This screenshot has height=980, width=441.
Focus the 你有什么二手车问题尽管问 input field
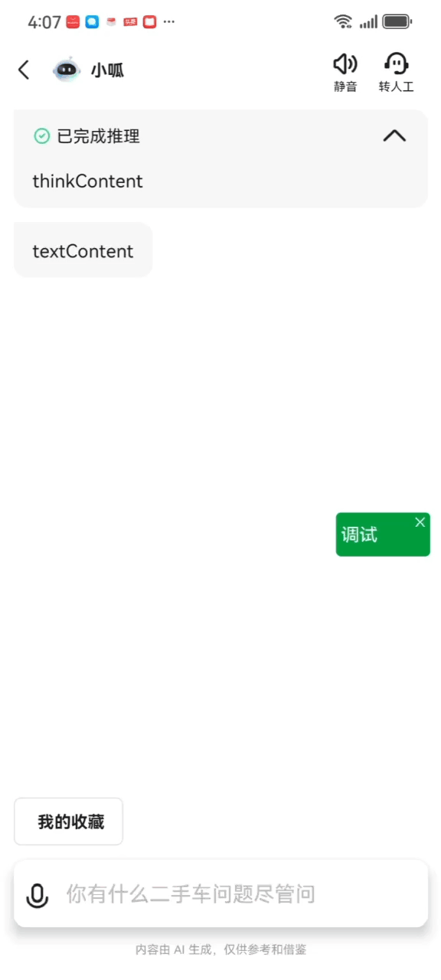pos(220,893)
